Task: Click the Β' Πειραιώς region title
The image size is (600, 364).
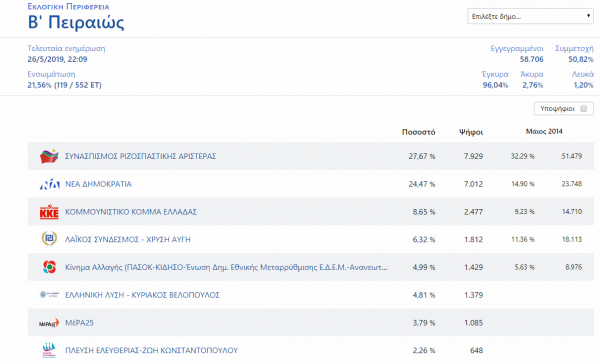Action: (76, 22)
